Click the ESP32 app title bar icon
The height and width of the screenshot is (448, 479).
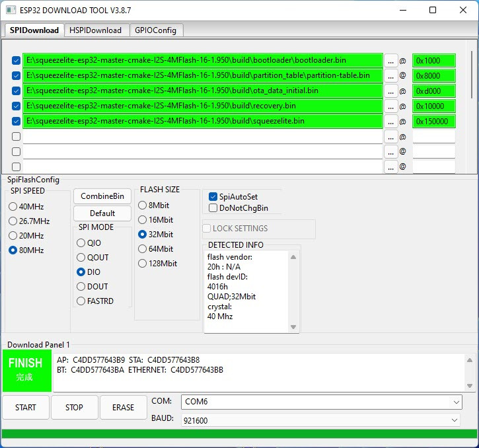click(11, 10)
